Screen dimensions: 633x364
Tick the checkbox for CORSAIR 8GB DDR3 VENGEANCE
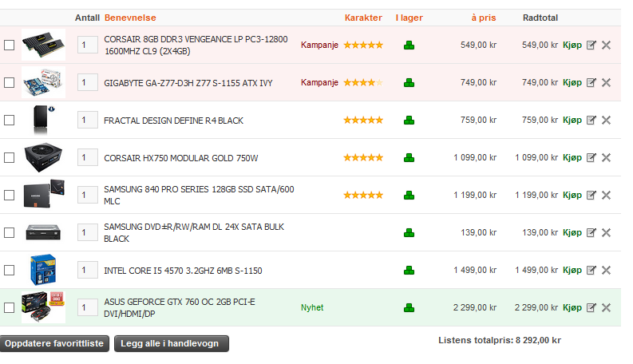[x=10, y=45]
